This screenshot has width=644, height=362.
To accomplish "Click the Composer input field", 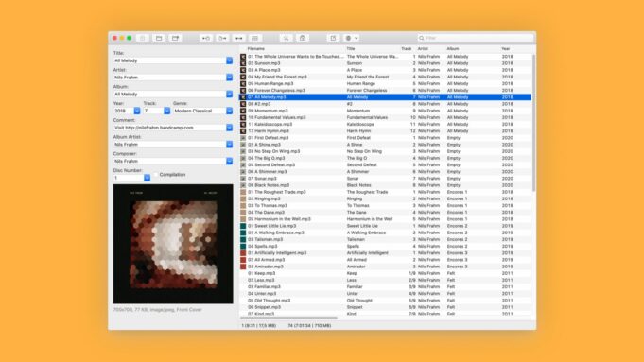I will tap(169, 162).
